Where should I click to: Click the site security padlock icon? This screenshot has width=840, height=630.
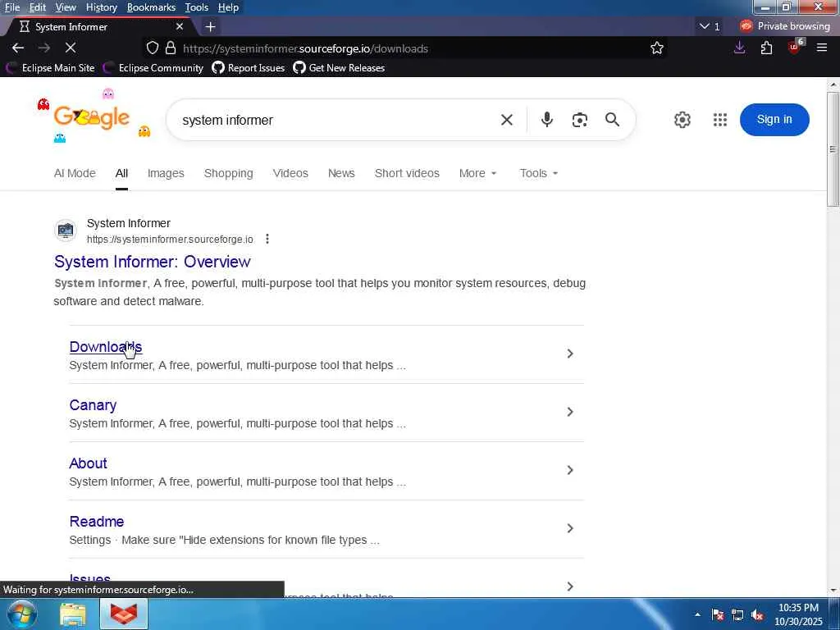click(x=171, y=48)
